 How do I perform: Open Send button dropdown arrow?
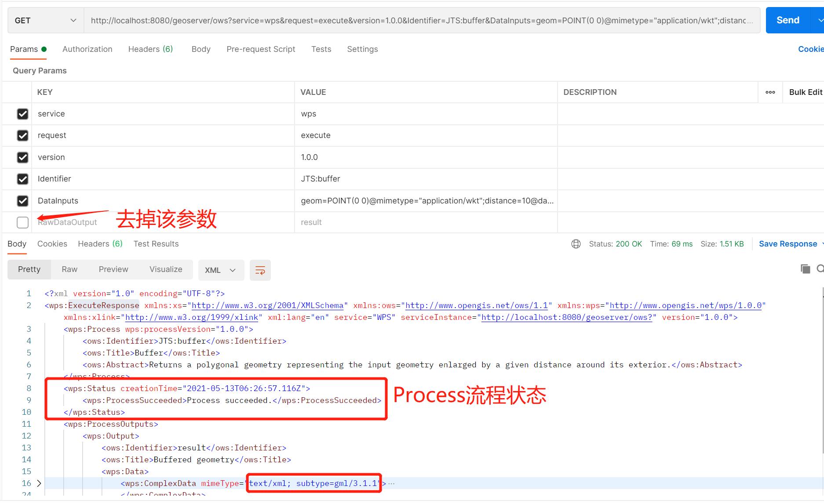[x=819, y=20]
